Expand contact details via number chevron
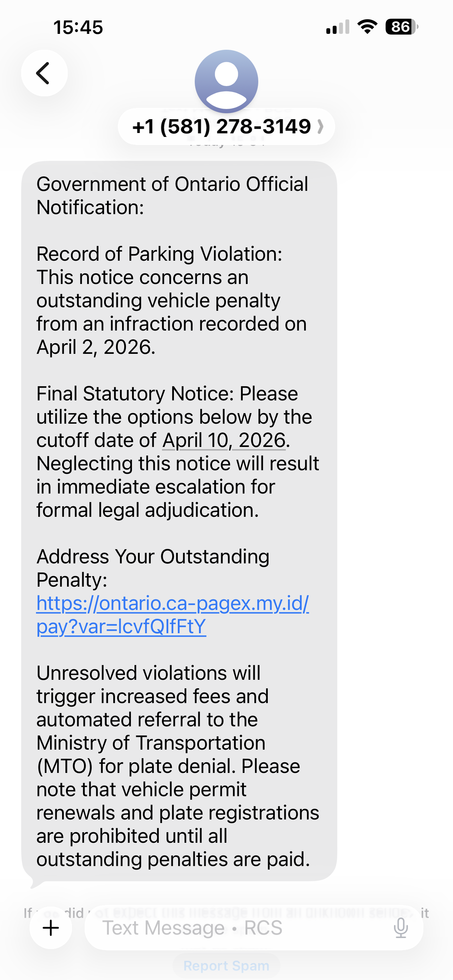The image size is (453, 980). 320,127
